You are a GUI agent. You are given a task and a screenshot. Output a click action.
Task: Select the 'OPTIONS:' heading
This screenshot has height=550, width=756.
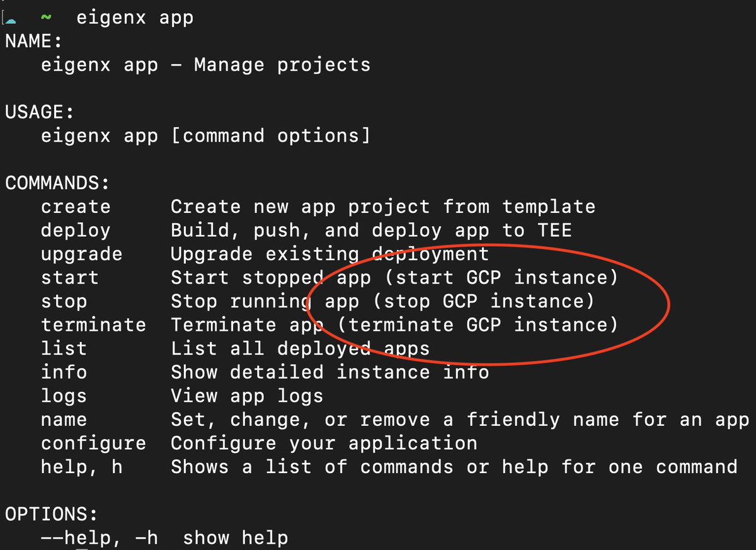[x=52, y=514]
